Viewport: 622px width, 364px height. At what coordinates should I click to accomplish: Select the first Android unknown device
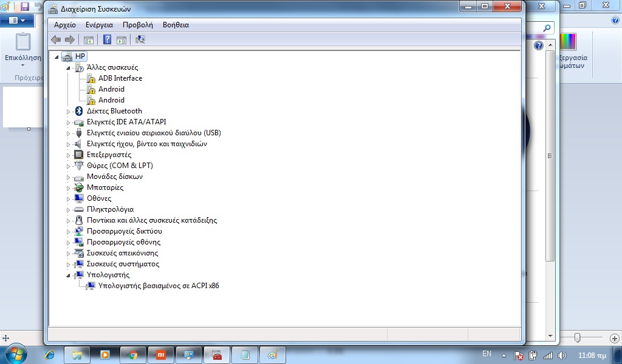(112, 89)
